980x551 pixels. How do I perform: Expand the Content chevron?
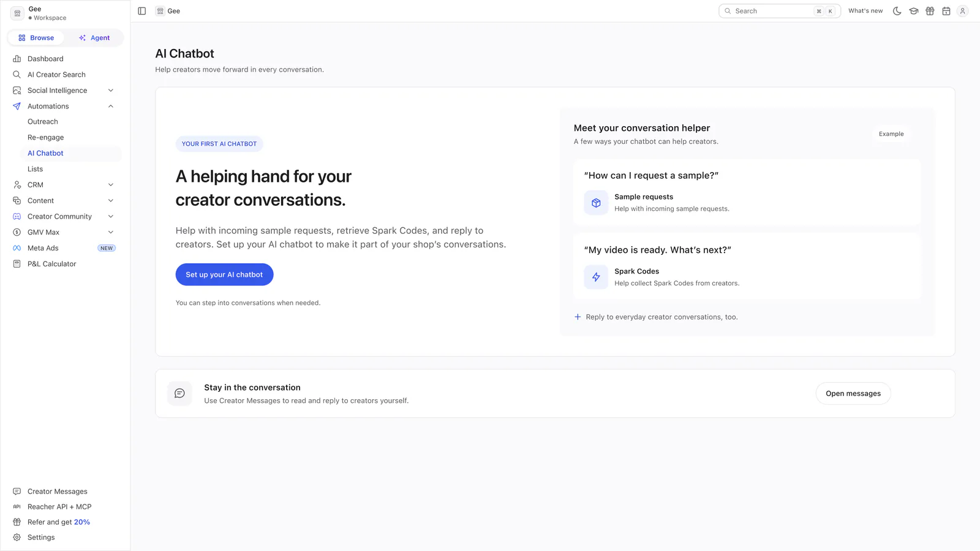click(x=111, y=201)
